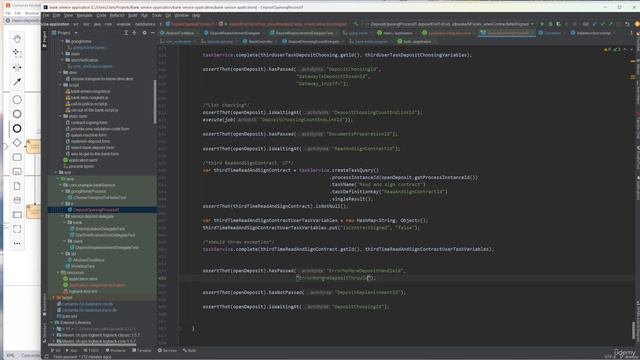Collapse the java test folder
The width and height of the screenshot is (640, 360).
pyautogui.click(x=58, y=179)
